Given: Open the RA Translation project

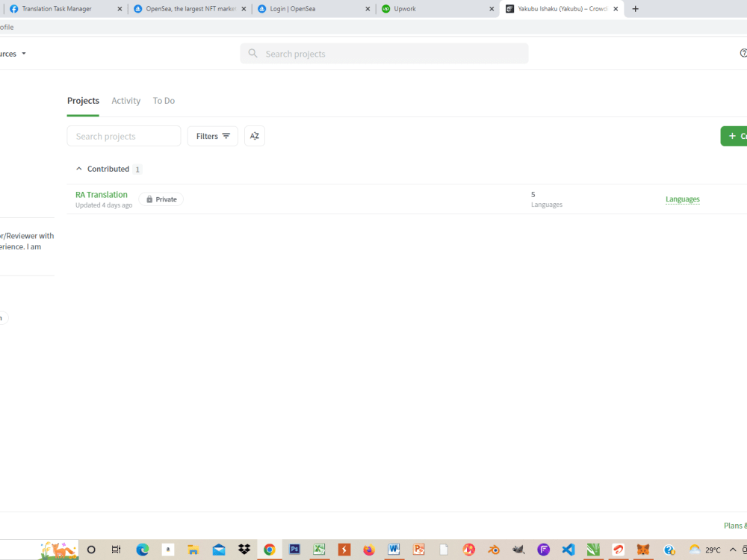Looking at the screenshot, I should point(102,194).
